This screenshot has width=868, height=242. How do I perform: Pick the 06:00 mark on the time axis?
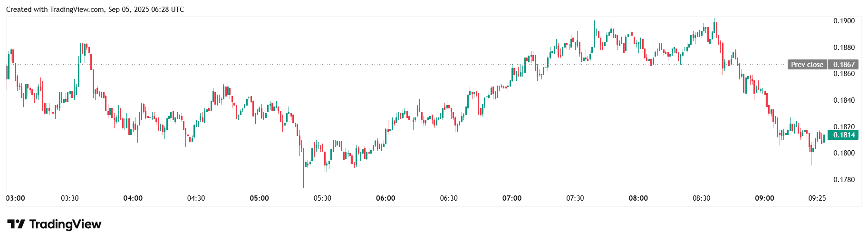tap(386, 198)
